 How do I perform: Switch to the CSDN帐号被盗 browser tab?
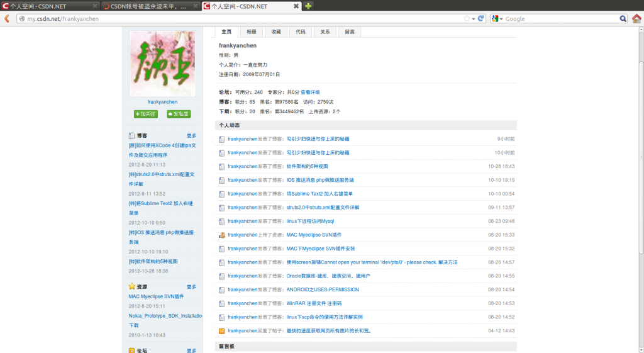coord(150,6)
